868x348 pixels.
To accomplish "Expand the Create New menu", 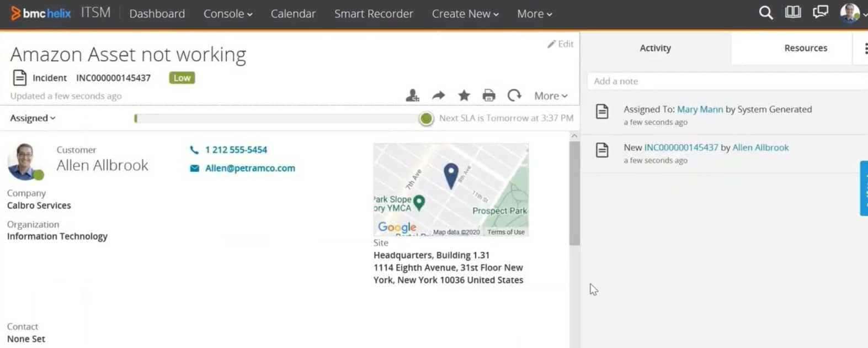I will coord(465,14).
